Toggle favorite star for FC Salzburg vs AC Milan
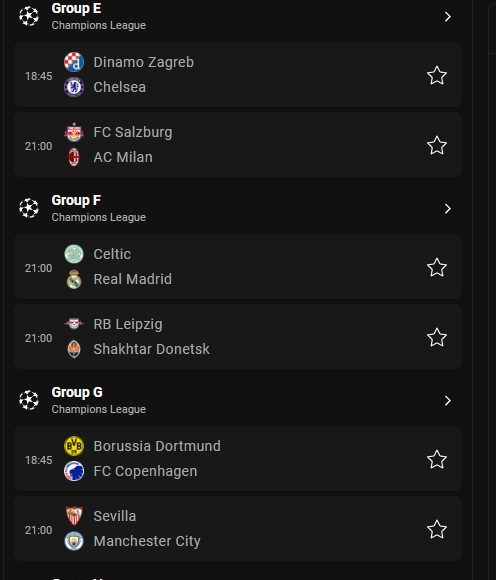The height and width of the screenshot is (580, 496). [x=437, y=145]
